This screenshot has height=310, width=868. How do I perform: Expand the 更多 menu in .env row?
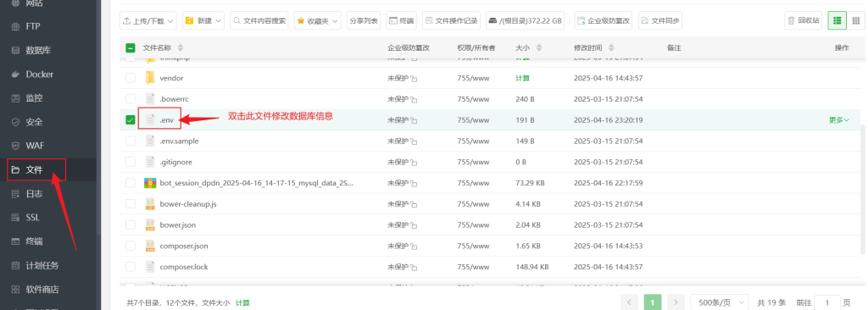[x=838, y=120]
